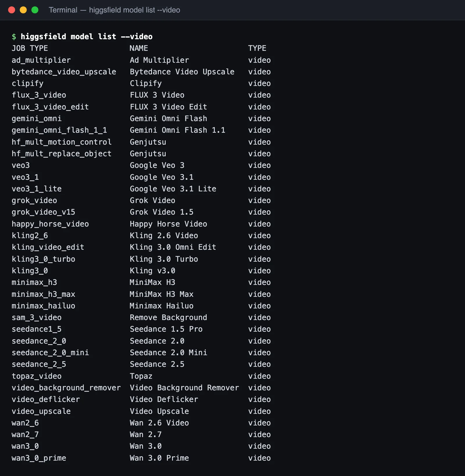Click the 'TYPE' column header
This screenshot has height=476, width=465.
(x=257, y=48)
